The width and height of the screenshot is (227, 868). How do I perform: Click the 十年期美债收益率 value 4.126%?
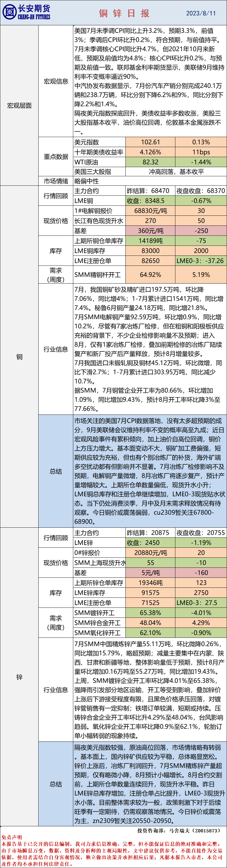click(x=150, y=152)
